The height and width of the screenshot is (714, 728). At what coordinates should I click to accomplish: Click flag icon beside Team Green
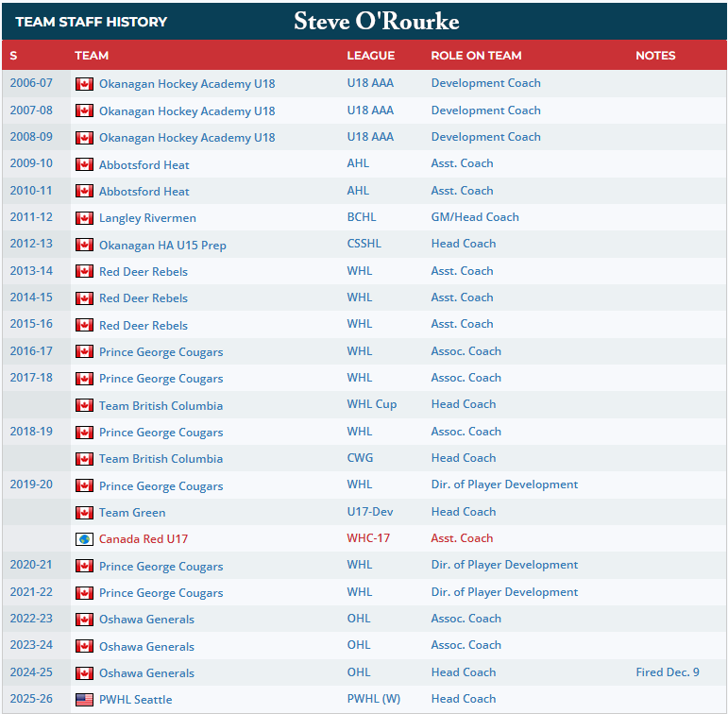pos(84,513)
